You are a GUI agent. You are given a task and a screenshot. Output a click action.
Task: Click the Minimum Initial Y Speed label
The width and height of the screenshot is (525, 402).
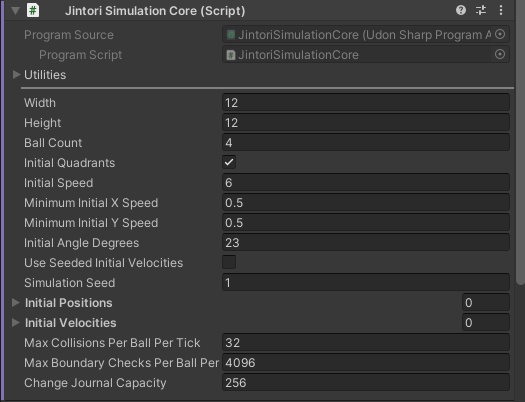pos(91,223)
